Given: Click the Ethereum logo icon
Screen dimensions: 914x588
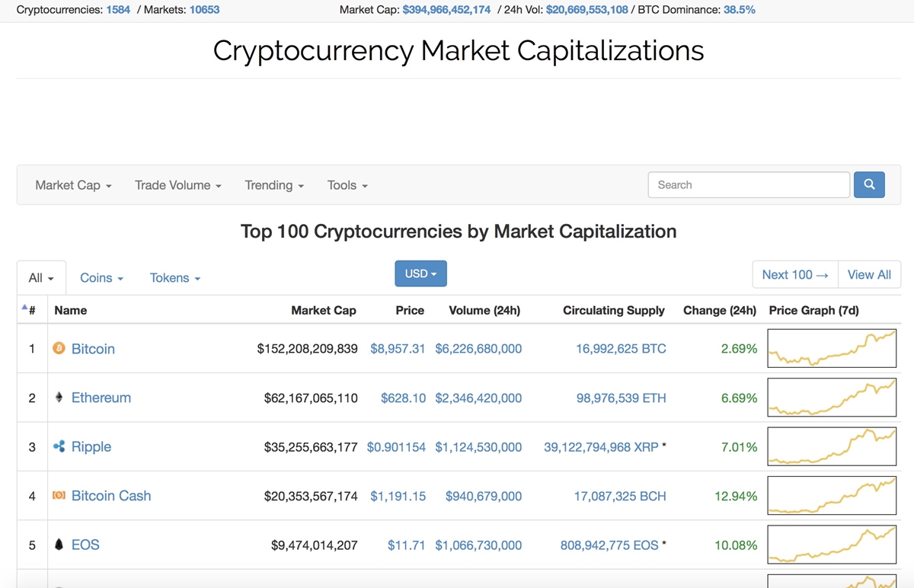Looking at the screenshot, I should pyautogui.click(x=59, y=398).
